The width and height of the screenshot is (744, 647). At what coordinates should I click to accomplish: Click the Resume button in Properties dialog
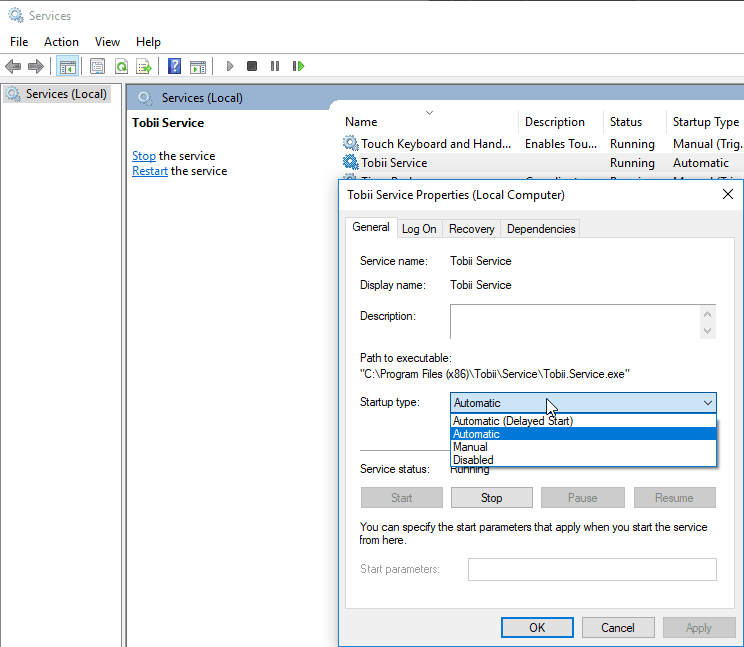point(674,498)
